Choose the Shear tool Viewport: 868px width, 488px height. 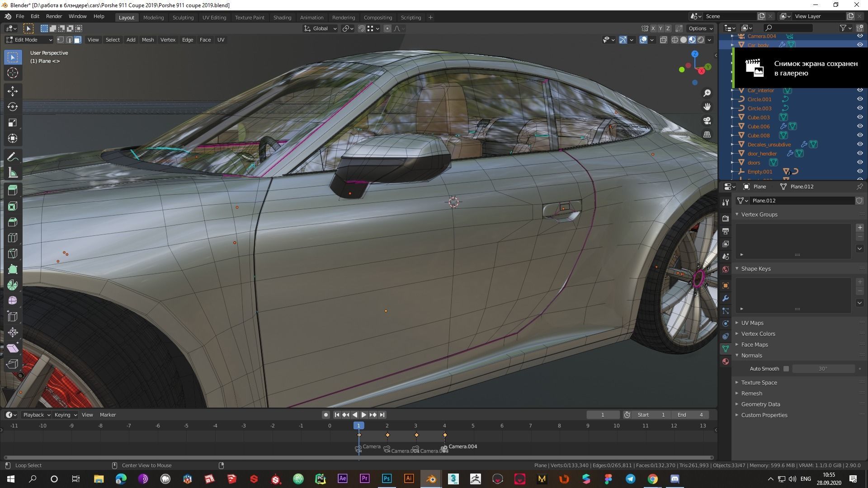pos(13,348)
